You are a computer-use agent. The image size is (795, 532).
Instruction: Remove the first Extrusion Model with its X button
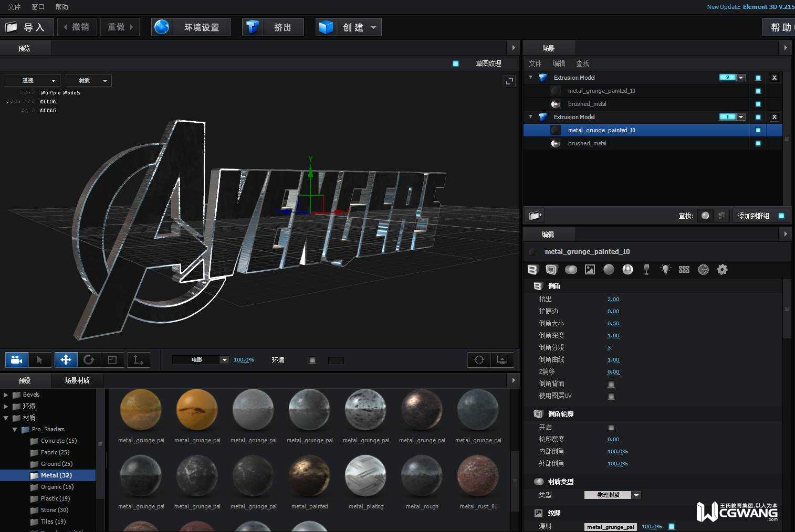pyautogui.click(x=774, y=78)
